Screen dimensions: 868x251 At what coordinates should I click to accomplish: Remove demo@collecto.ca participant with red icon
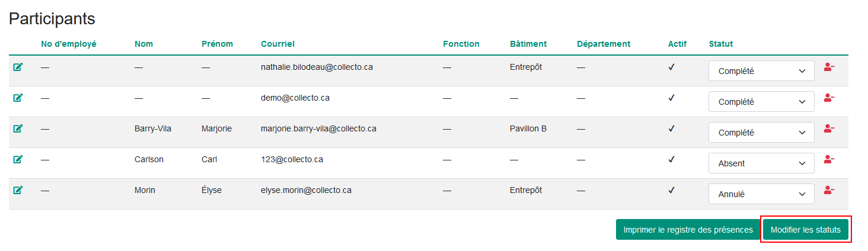click(x=829, y=98)
